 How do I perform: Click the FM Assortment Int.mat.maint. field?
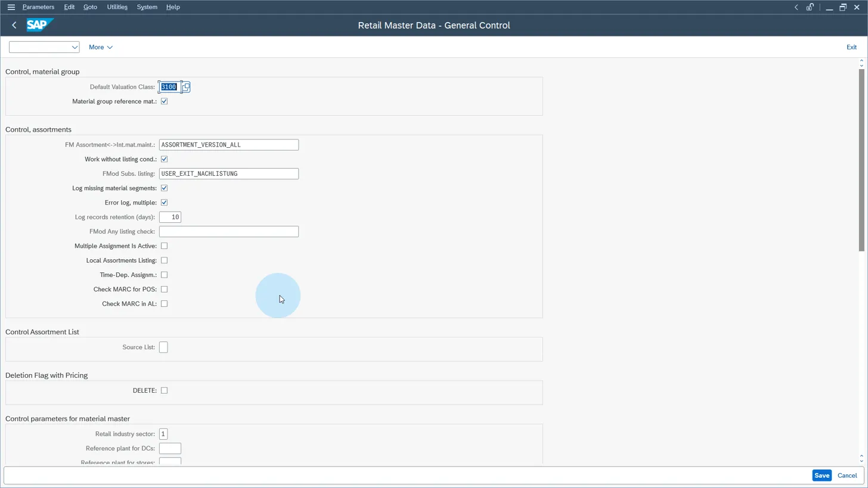(x=229, y=145)
